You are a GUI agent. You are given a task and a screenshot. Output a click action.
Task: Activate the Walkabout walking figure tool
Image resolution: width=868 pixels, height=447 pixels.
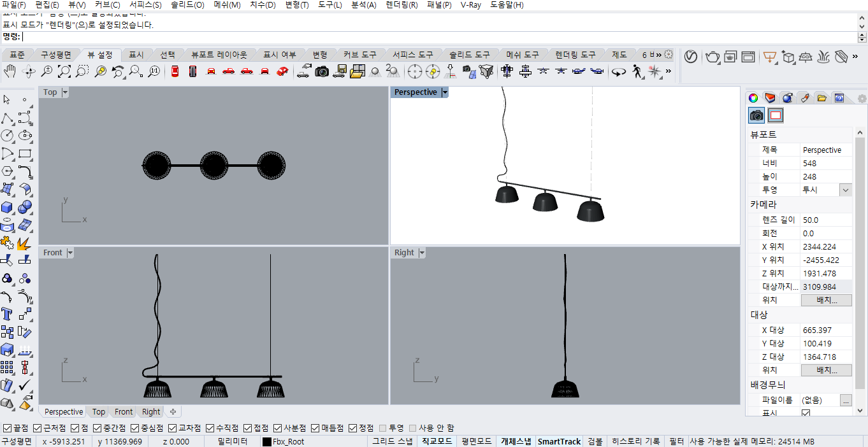coord(637,71)
